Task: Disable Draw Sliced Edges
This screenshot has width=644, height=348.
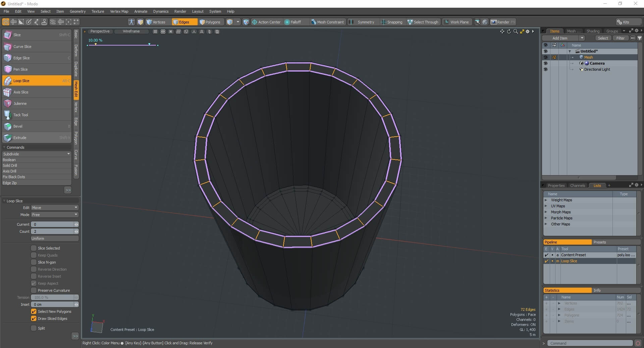Action: pos(34,319)
